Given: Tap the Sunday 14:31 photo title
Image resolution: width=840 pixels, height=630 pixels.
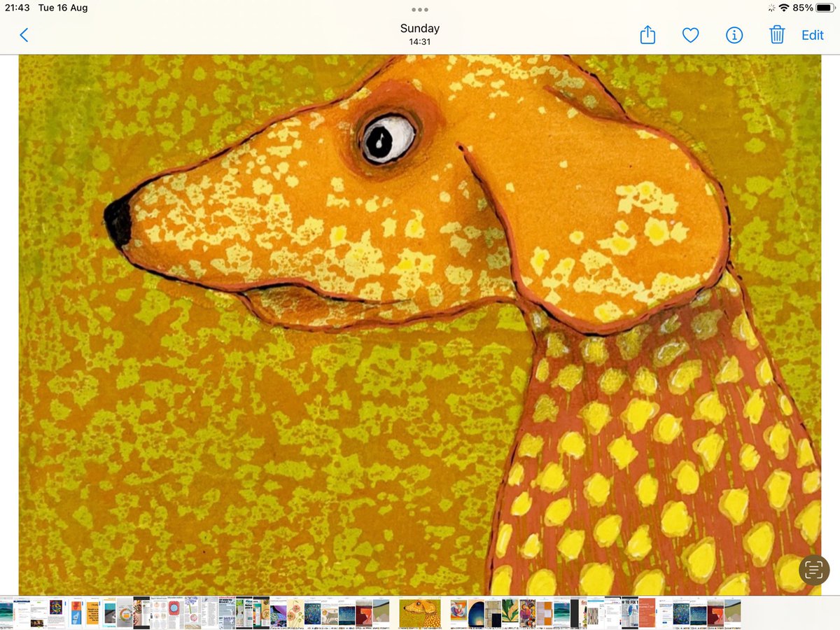Looking at the screenshot, I should pos(420,34).
